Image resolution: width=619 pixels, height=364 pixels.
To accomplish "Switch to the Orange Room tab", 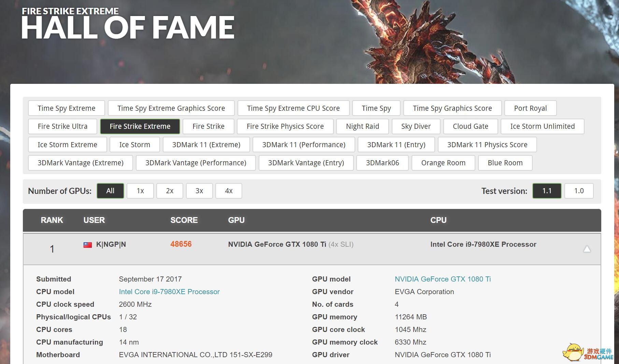I will coord(443,163).
